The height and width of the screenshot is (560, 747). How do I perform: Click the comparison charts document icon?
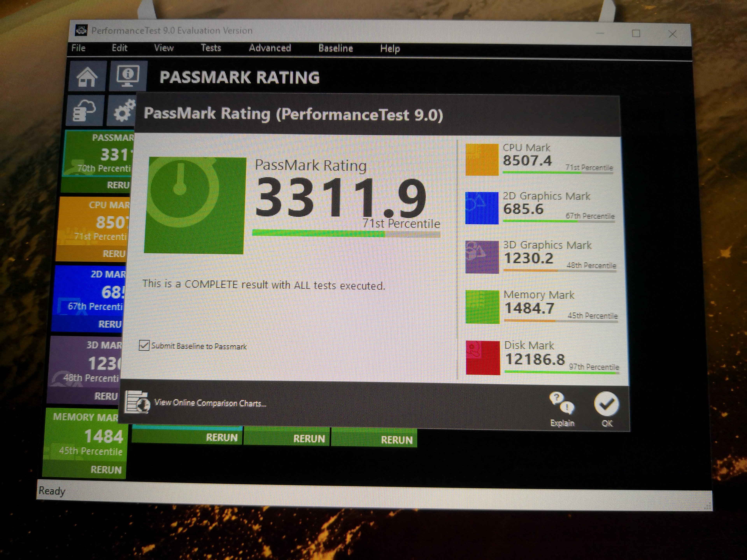point(137,402)
